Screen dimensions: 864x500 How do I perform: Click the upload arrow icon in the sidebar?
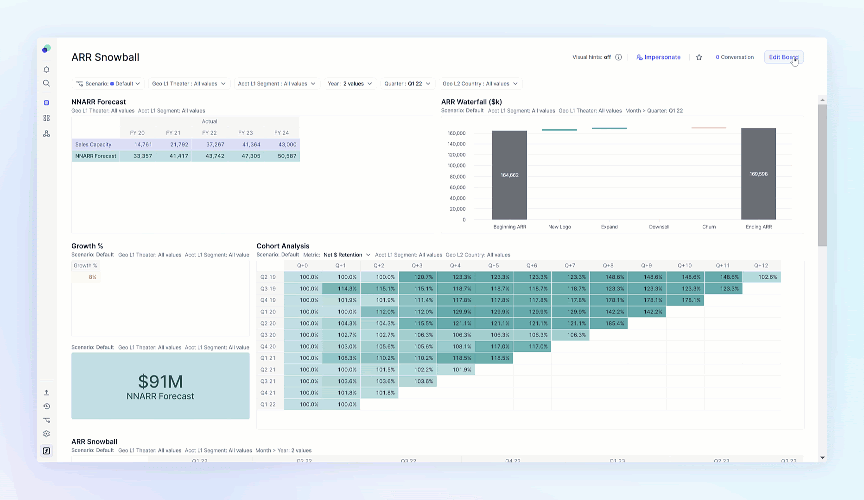pyautogui.click(x=46, y=393)
